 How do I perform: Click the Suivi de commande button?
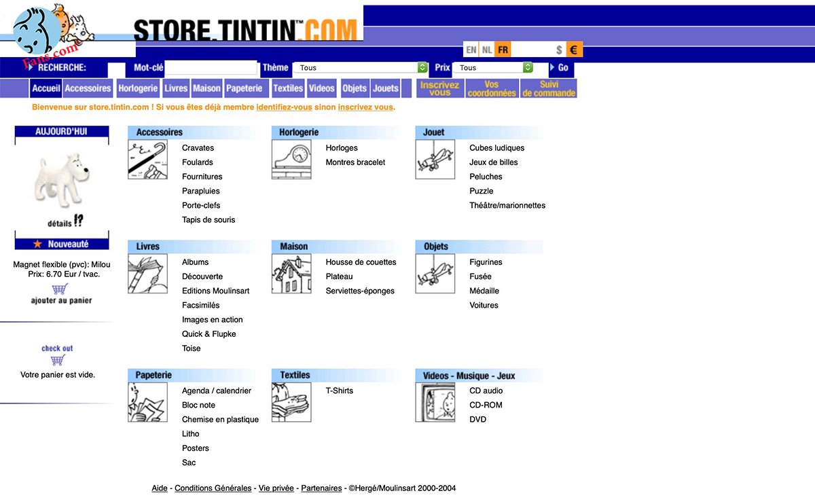click(549, 88)
